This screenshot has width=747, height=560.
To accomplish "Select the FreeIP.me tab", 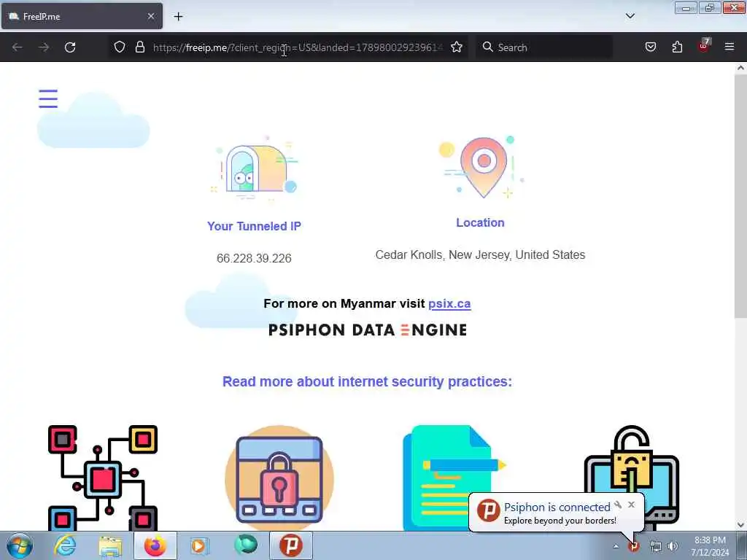I will pyautogui.click(x=82, y=16).
